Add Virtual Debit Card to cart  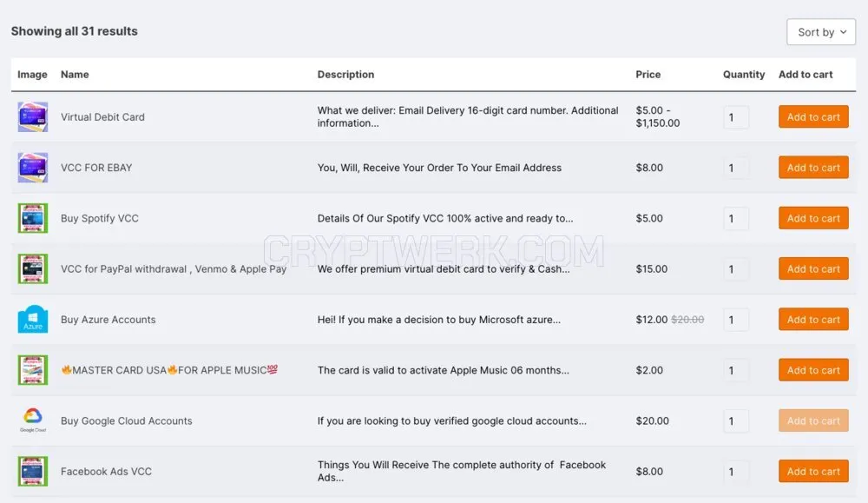pyautogui.click(x=813, y=117)
